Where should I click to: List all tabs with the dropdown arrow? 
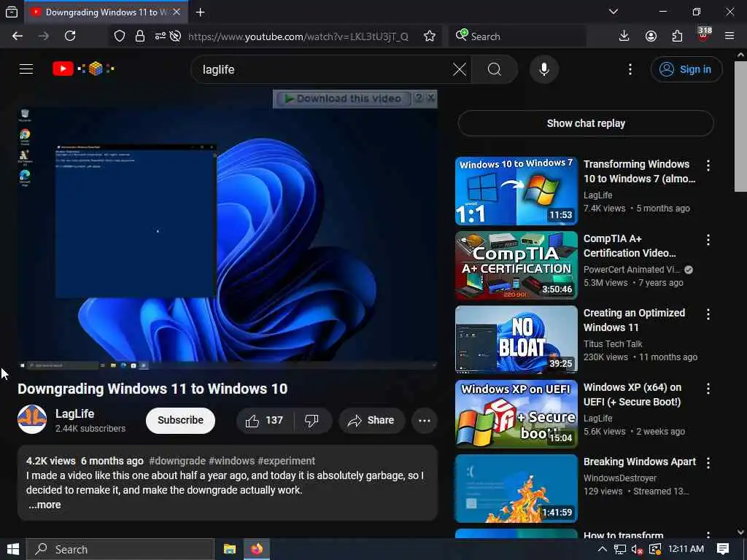(614, 12)
